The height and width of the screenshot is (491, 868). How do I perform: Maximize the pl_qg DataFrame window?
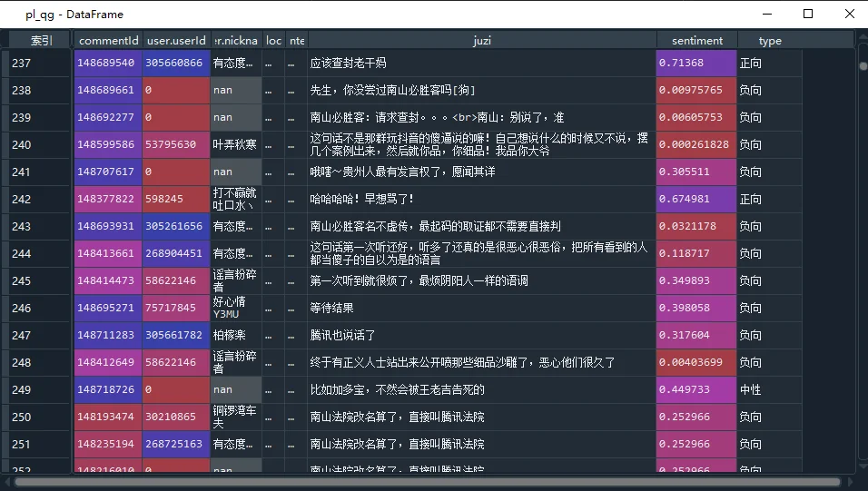pyautogui.click(x=808, y=14)
